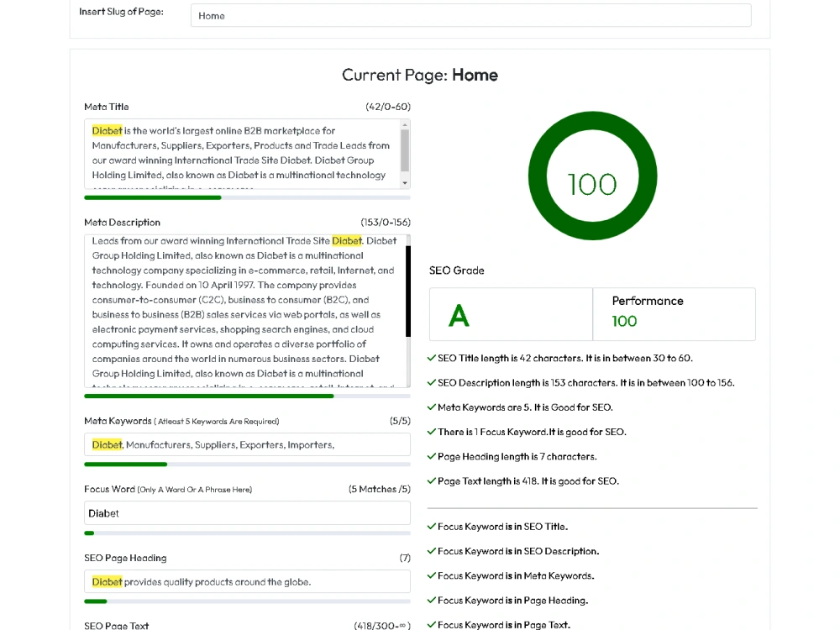The image size is (840, 630).
Task: Click the '(5/5)' keywords counter
Action: pyautogui.click(x=400, y=421)
